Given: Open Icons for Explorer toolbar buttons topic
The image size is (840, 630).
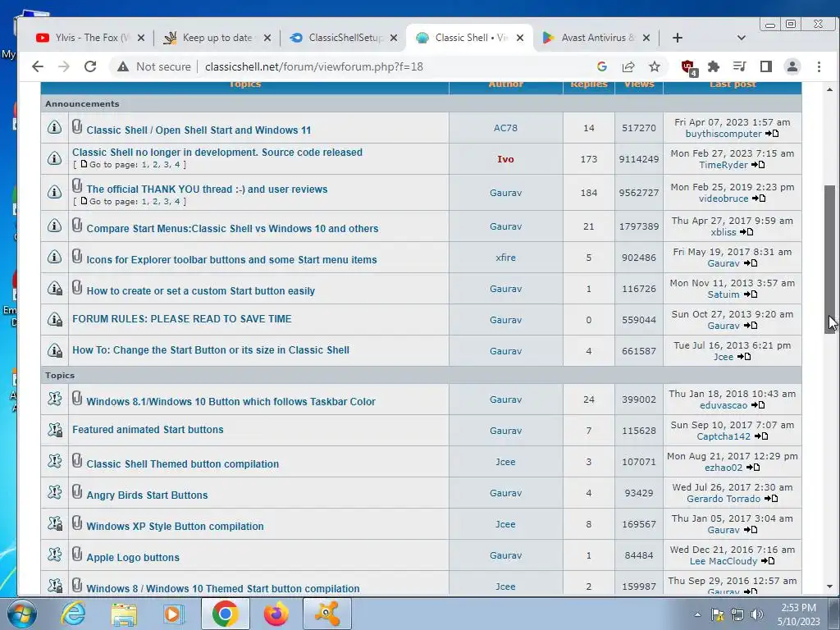Looking at the screenshot, I should [x=231, y=260].
